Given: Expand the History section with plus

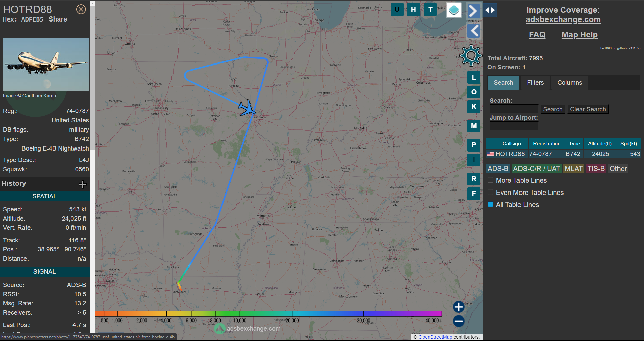Looking at the screenshot, I should [x=83, y=184].
